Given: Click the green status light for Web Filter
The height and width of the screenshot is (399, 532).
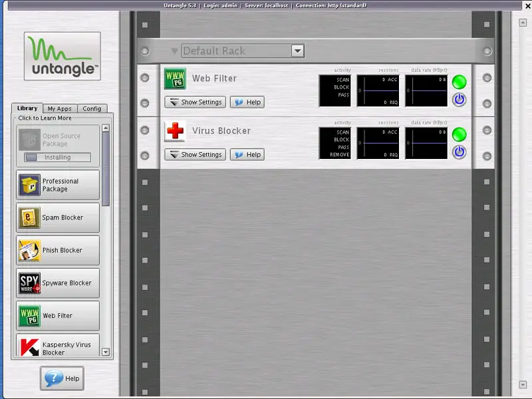Looking at the screenshot, I should coord(459,82).
